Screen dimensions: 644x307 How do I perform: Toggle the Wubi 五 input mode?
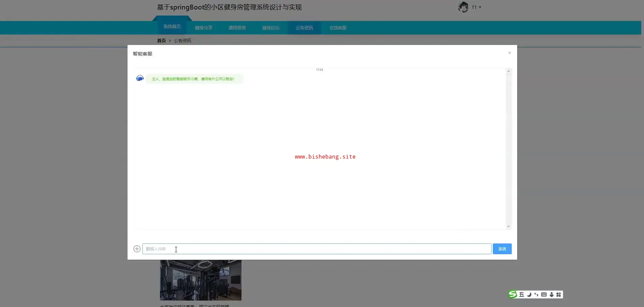pos(521,294)
